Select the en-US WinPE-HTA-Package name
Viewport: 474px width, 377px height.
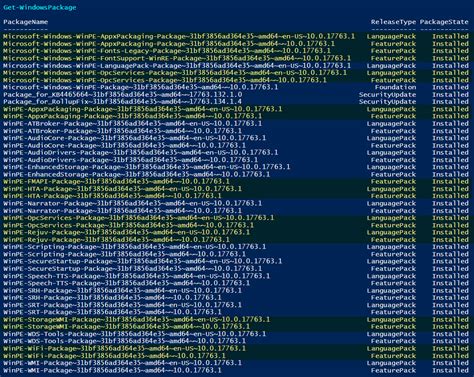122,189
